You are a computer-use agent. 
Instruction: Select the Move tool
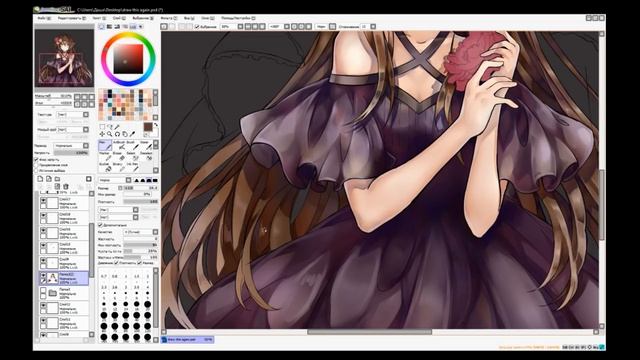click(102, 134)
